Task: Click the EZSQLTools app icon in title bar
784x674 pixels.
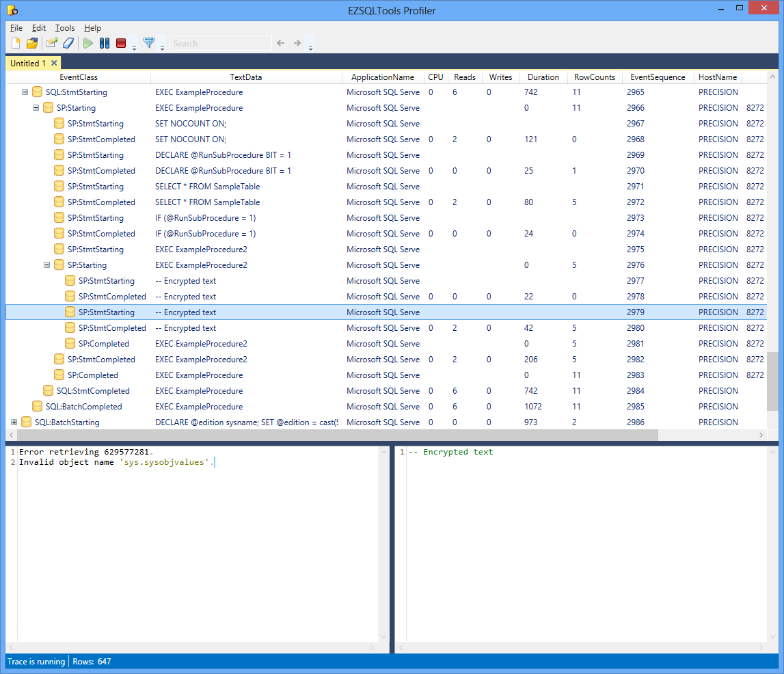Action: [12, 10]
